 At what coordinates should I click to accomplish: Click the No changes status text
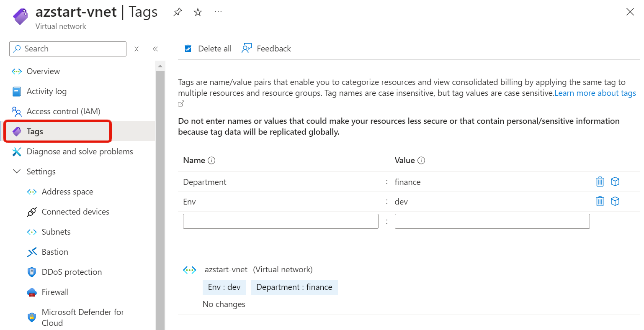click(x=224, y=304)
